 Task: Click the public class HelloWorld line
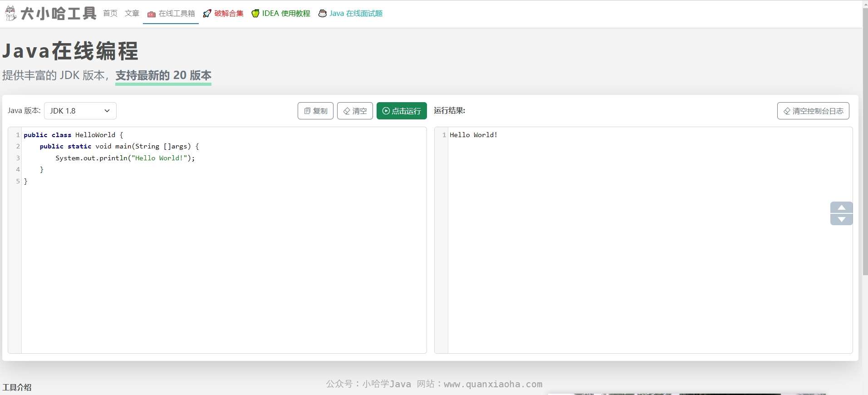[x=74, y=135]
